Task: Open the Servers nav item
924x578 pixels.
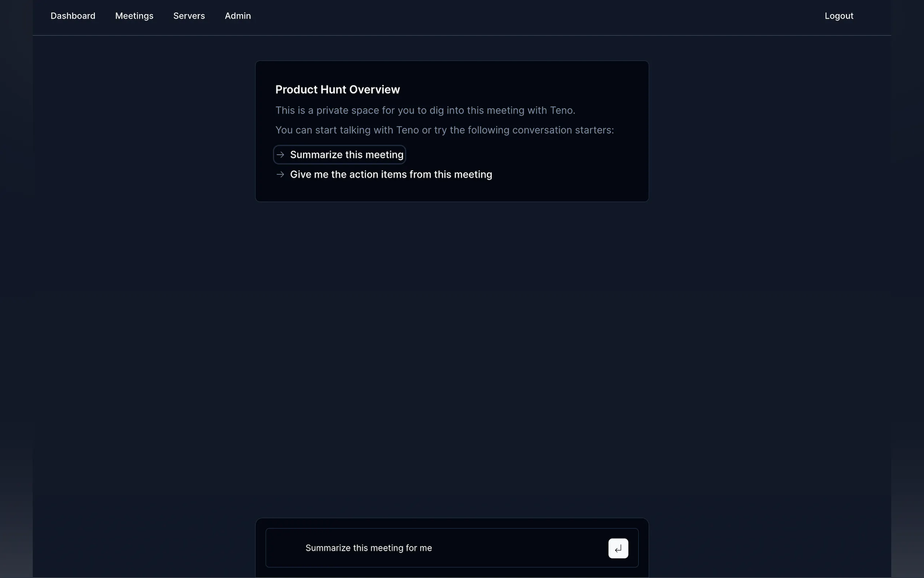Action: (189, 16)
